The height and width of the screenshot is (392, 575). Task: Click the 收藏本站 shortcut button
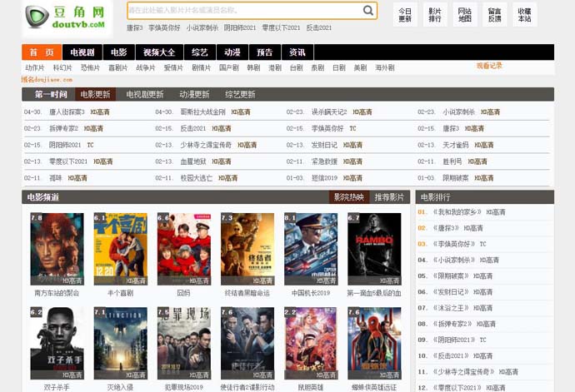click(x=524, y=15)
